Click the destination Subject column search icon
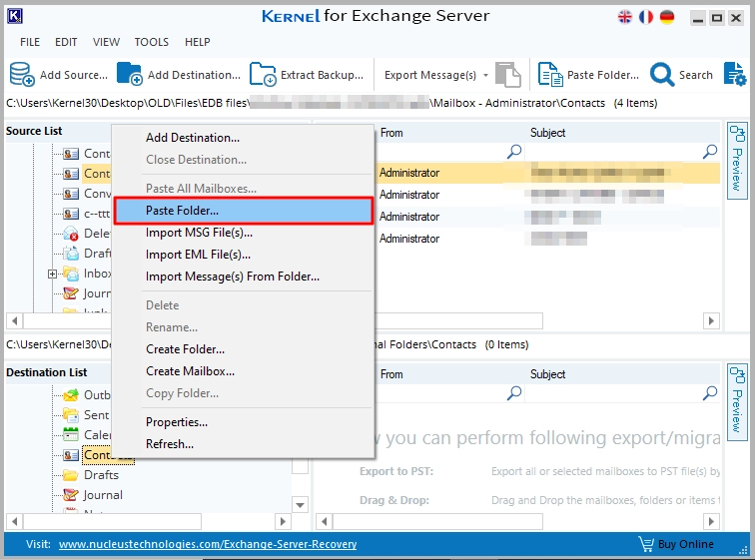Viewport: 755px width, 560px height. pos(710,393)
